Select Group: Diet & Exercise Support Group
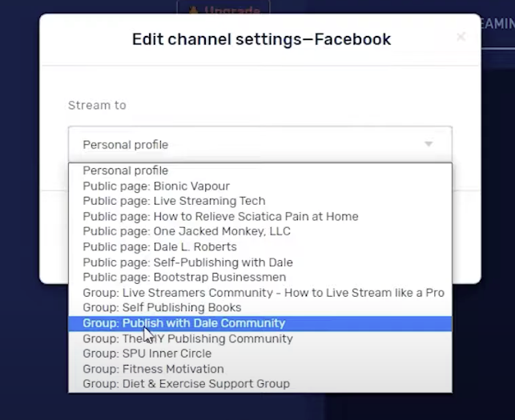Image resolution: width=515 pixels, height=420 pixels. coord(260,383)
